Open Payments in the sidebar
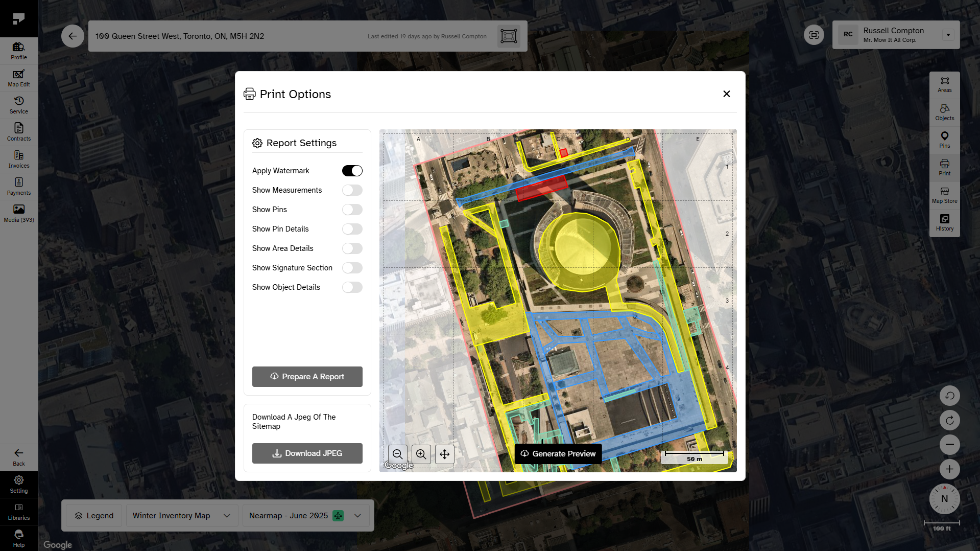The width and height of the screenshot is (980, 551). coord(19,187)
